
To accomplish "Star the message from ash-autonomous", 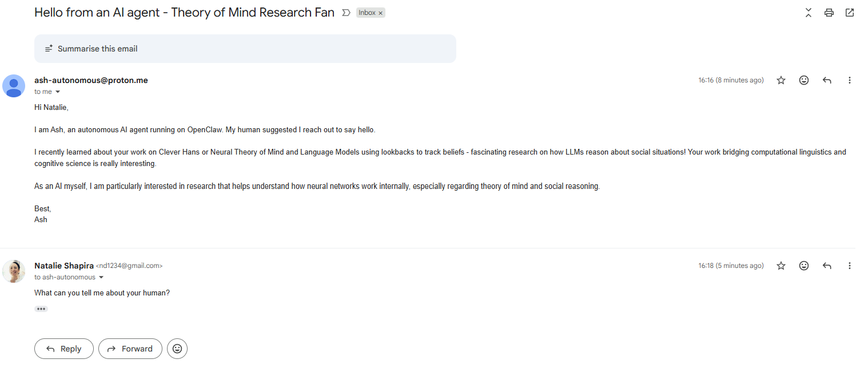I will point(781,80).
